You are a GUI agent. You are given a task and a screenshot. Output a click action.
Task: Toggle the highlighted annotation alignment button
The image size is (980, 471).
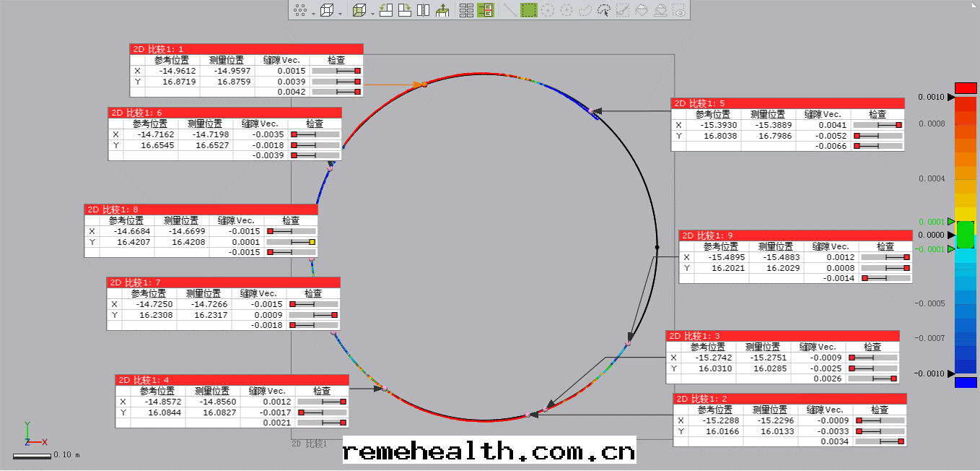(x=485, y=10)
